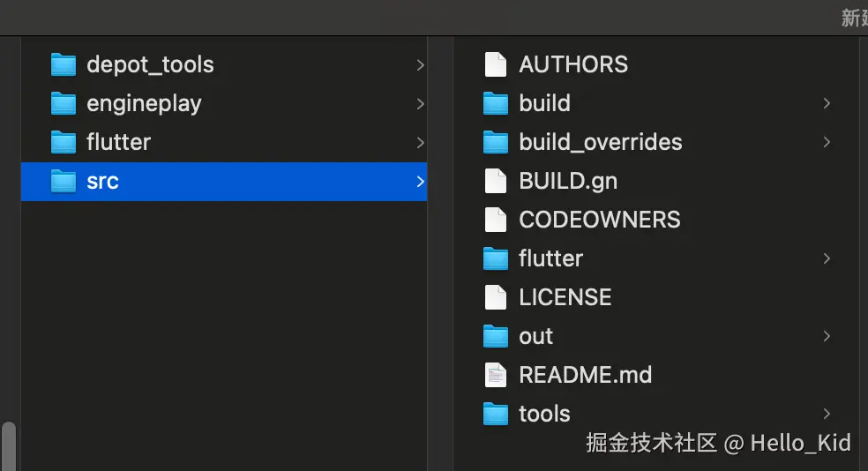868x471 pixels.
Task: Select the BUILD.gn file name
Action: point(568,182)
